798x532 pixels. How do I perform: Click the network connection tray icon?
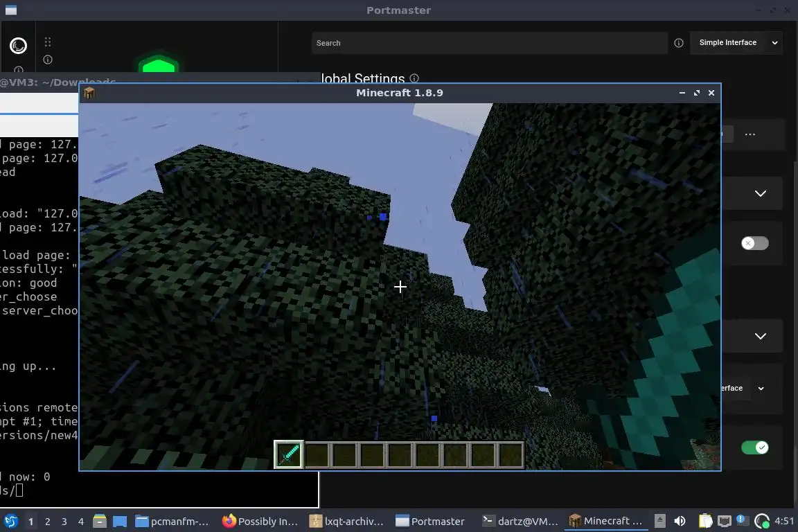(724, 521)
